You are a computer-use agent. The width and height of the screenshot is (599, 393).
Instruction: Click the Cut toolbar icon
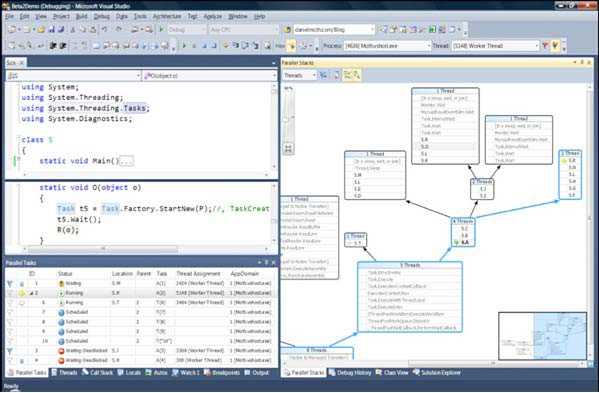[x=72, y=29]
